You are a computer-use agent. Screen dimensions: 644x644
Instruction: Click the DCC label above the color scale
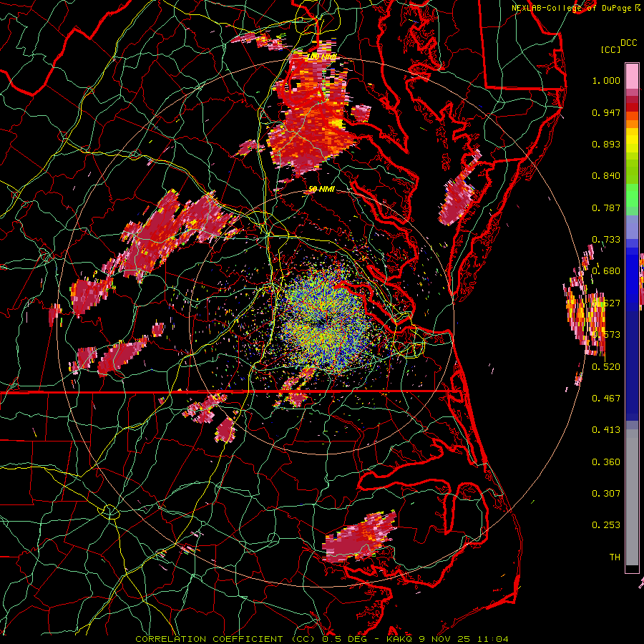pos(628,43)
